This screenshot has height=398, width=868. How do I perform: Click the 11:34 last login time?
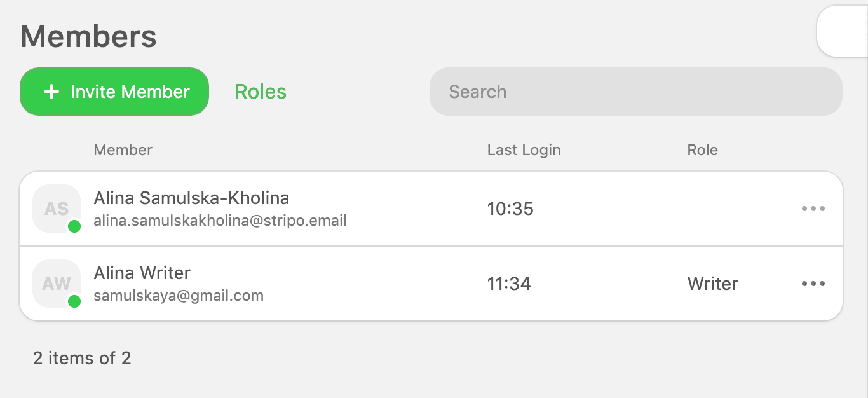(509, 284)
